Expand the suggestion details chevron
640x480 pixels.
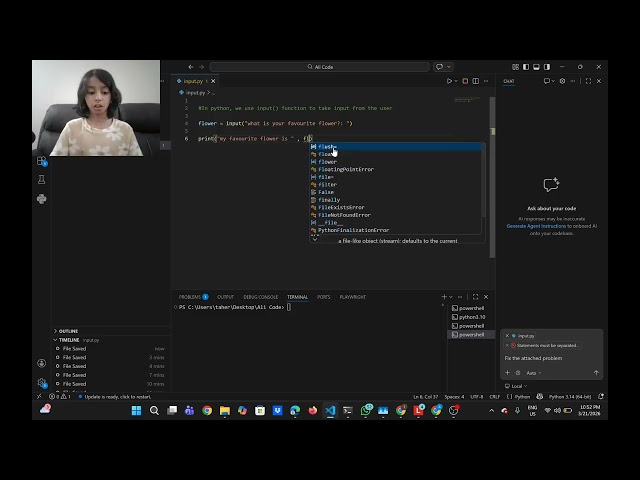[315, 240]
